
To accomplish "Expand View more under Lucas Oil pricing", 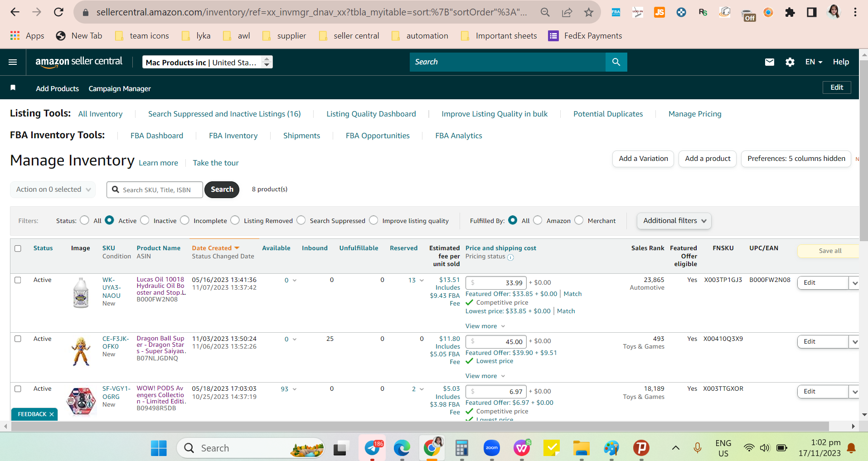I will coord(485,326).
